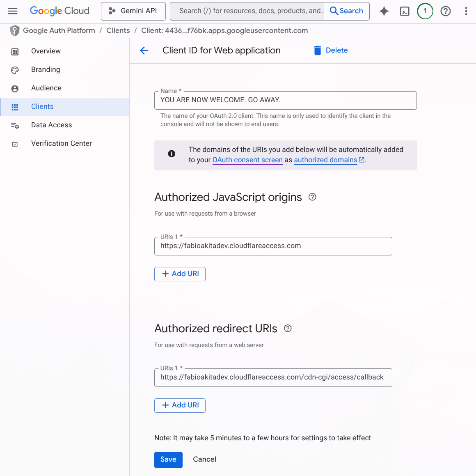Click the Data Access settings-list icon
The width and height of the screenshot is (476, 476).
click(15, 125)
